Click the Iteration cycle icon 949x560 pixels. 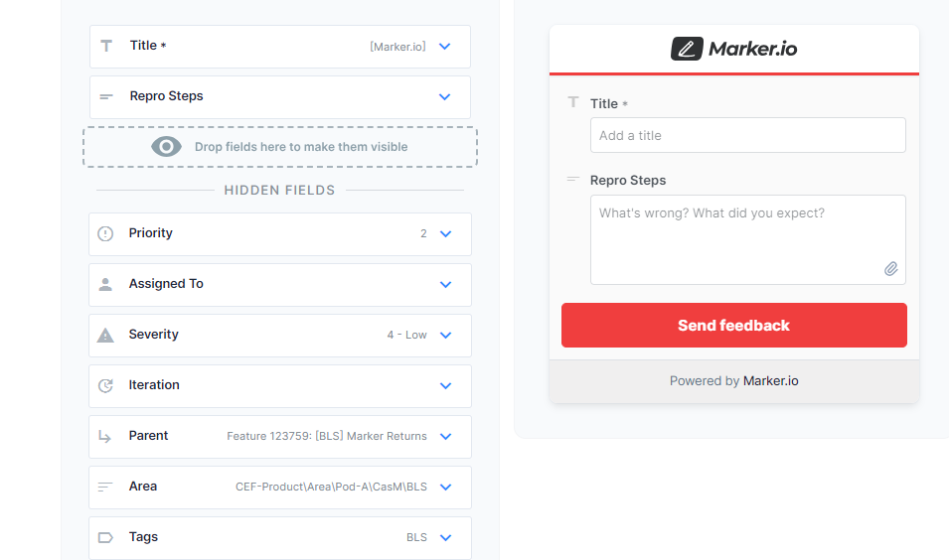pos(105,386)
